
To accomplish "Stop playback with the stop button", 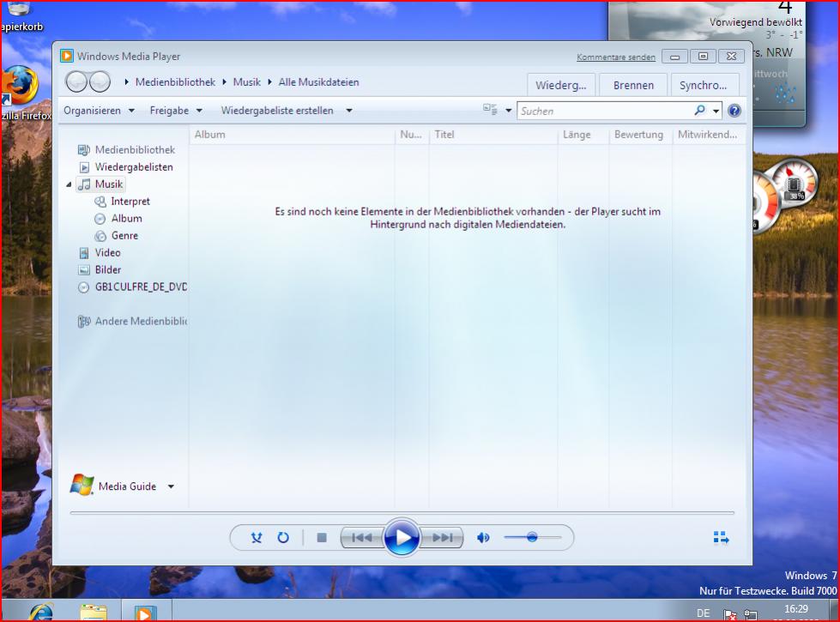I will pos(322,537).
